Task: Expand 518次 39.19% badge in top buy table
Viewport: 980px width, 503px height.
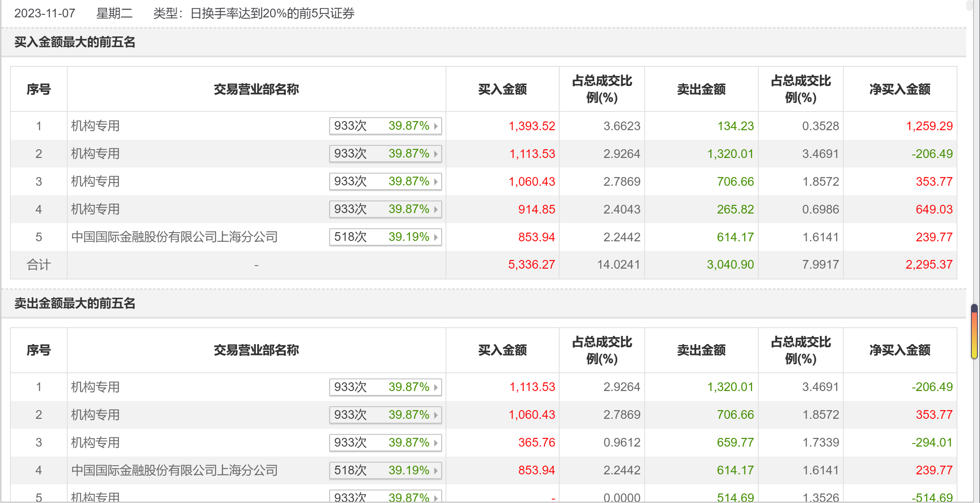Action: (385, 237)
